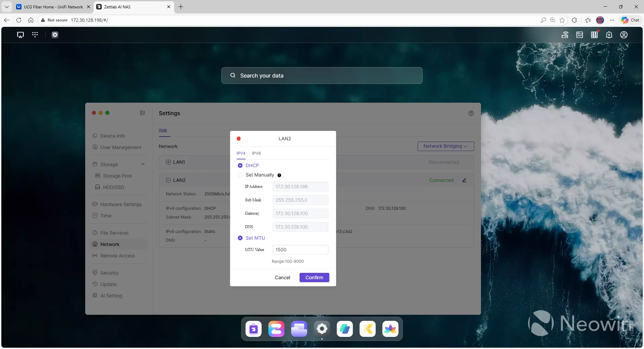Select the 网络 tab in Settings

[x=163, y=131]
